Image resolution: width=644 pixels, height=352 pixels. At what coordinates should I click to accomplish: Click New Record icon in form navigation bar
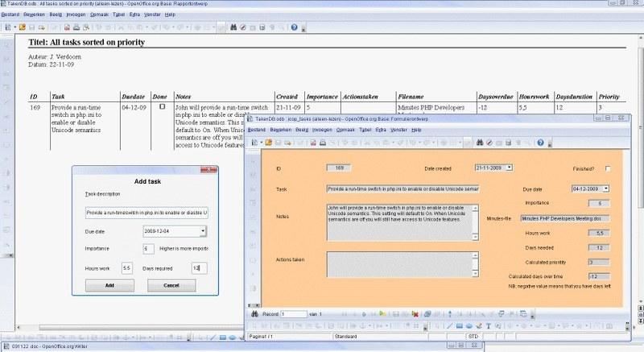coord(383,314)
